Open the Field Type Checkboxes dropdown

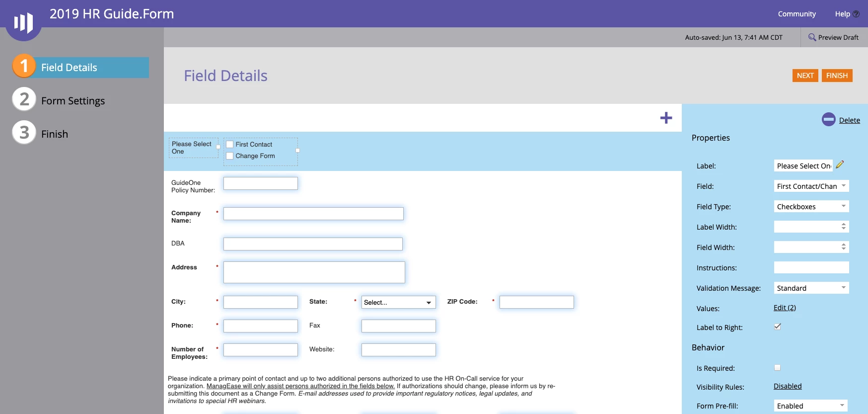tap(811, 207)
